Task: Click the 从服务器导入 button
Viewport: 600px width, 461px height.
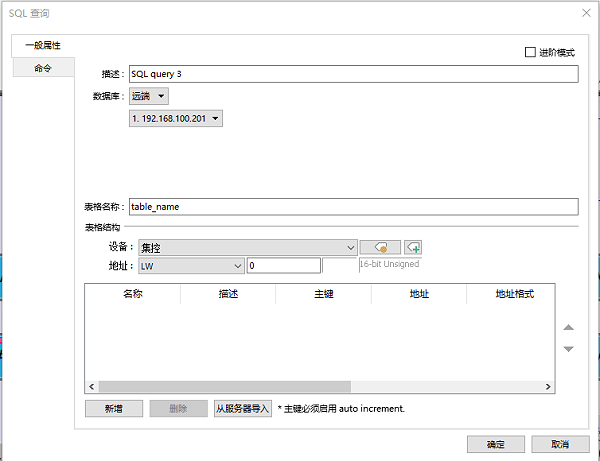Action: [243, 409]
